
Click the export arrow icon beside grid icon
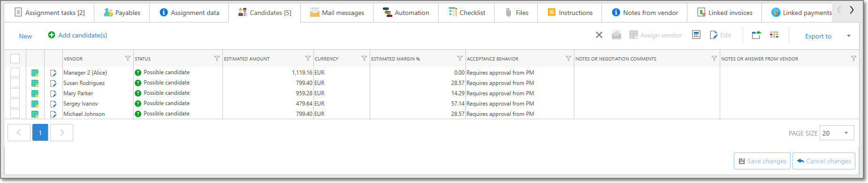click(x=756, y=35)
